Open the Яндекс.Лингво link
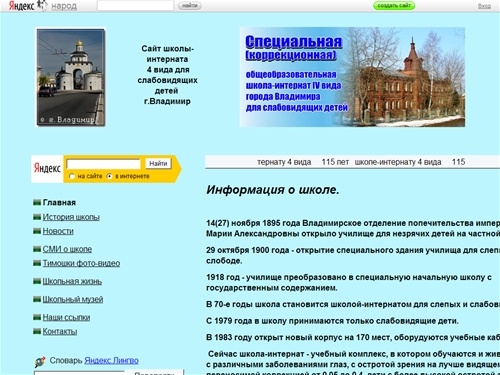Image resolution: width=500 pixels, height=375 pixels. coord(111,361)
